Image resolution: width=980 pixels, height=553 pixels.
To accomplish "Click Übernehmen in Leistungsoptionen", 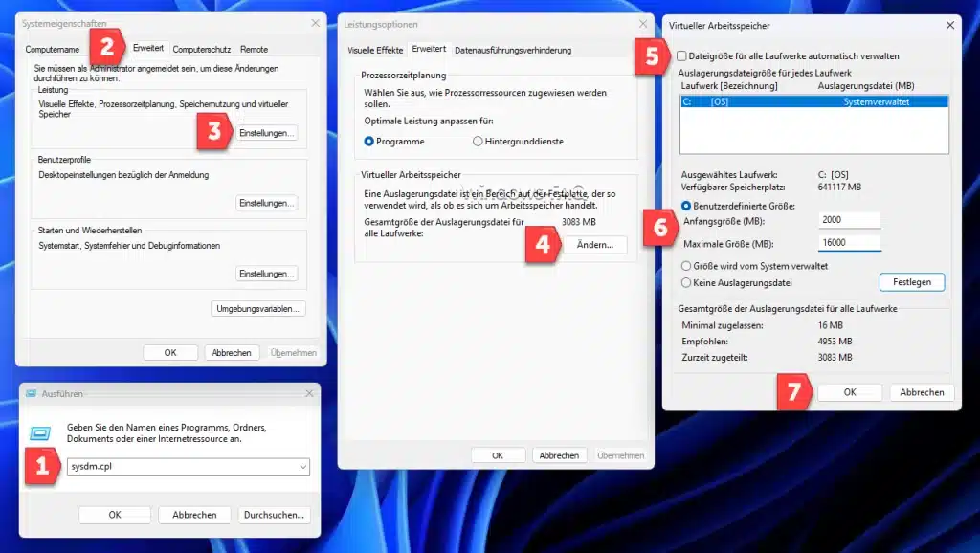I will pos(620,455).
